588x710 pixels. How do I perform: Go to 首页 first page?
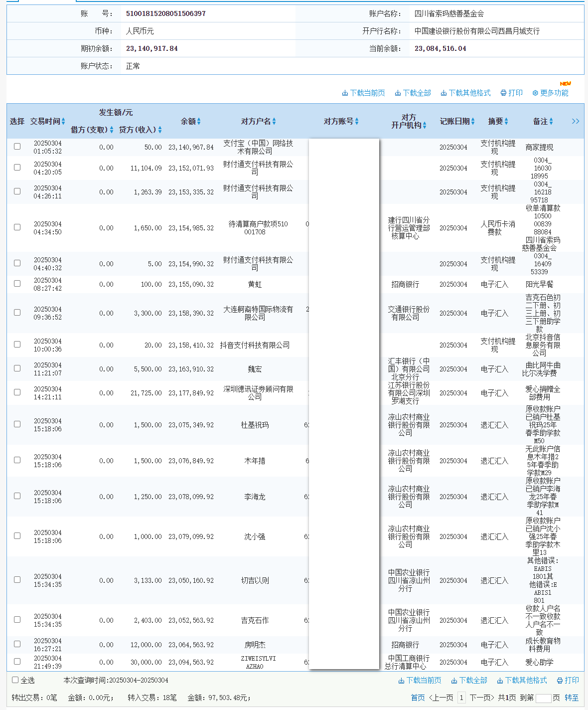pyautogui.click(x=418, y=698)
